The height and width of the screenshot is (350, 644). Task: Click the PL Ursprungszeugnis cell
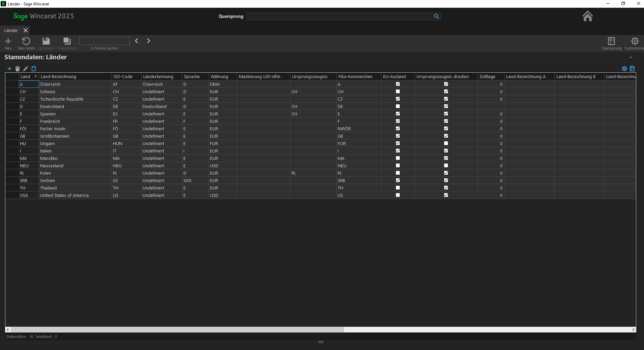(313, 173)
